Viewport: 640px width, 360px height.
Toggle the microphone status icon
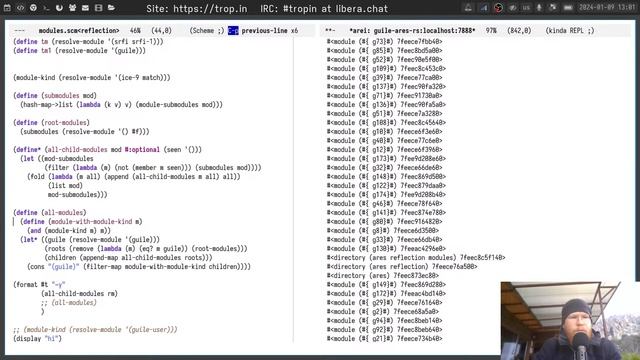click(x=539, y=8)
